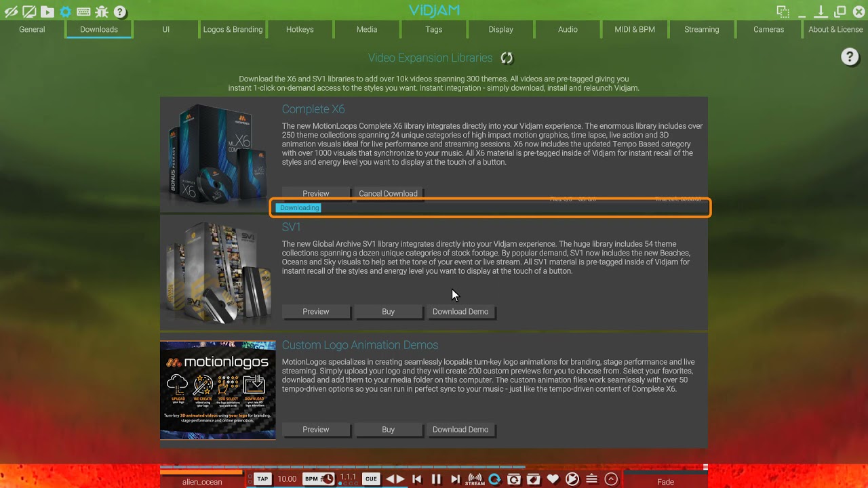Open help question mark in top toolbar
The width and height of the screenshot is (868, 488).
pyautogui.click(x=119, y=12)
